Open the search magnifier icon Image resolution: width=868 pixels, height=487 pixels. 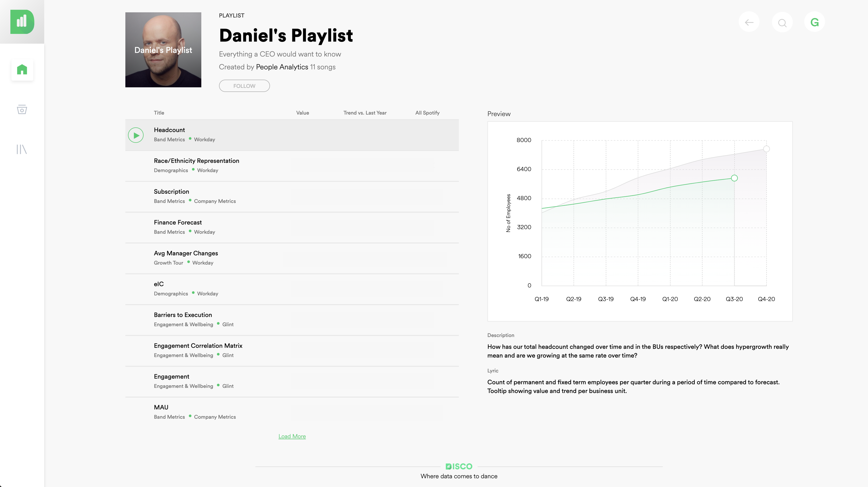point(782,22)
